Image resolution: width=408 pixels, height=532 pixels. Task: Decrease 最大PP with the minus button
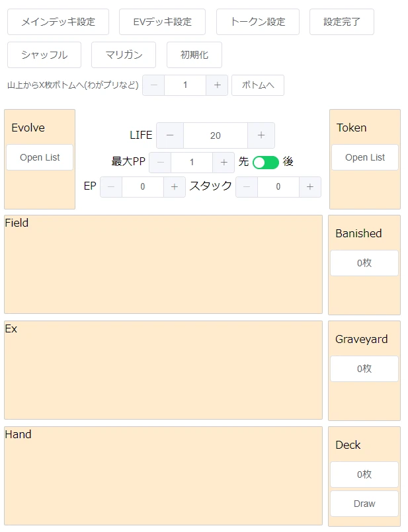point(160,163)
